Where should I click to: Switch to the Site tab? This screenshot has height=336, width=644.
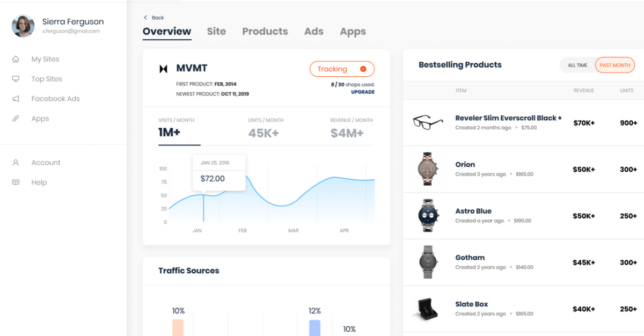pos(216,31)
